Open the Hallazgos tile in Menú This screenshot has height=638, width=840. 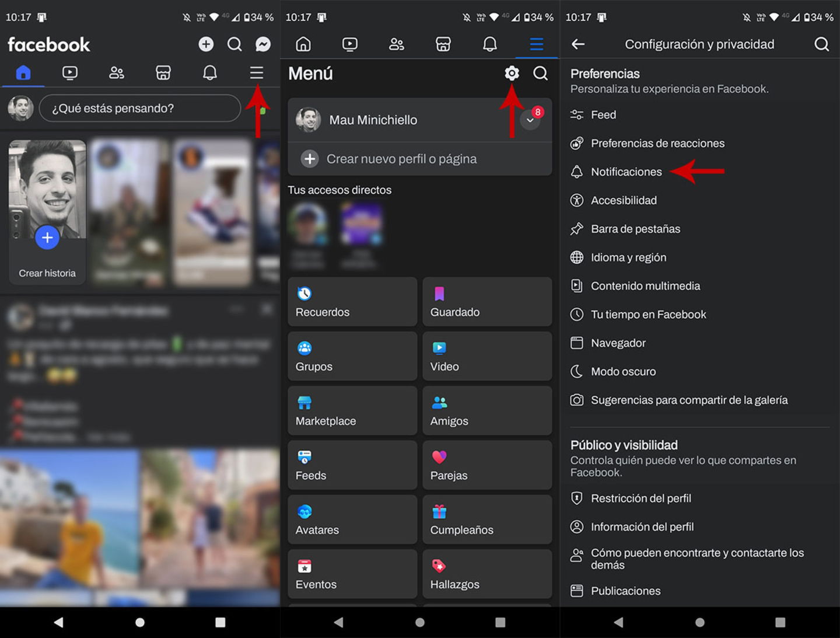pyautogui.click(x=487, y=574)
